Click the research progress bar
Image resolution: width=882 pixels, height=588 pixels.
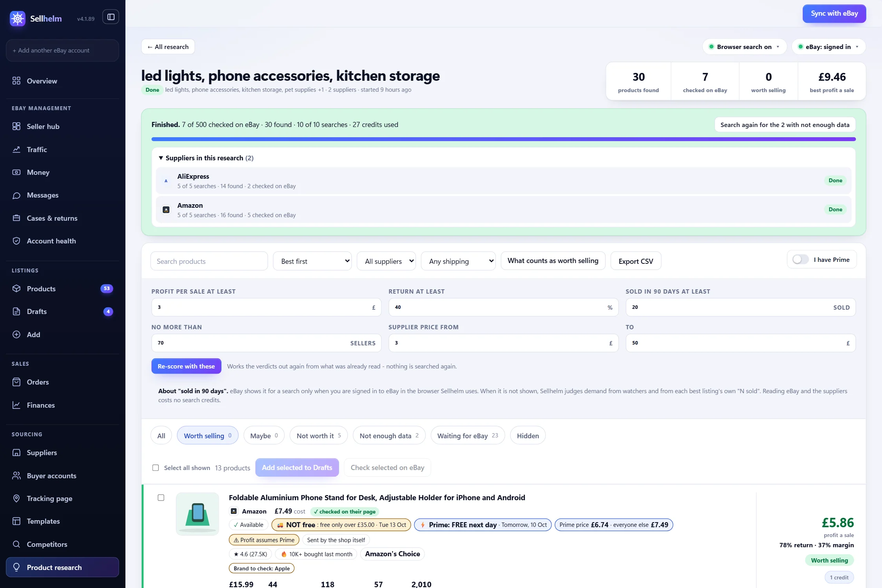click(x=503, y=139)
